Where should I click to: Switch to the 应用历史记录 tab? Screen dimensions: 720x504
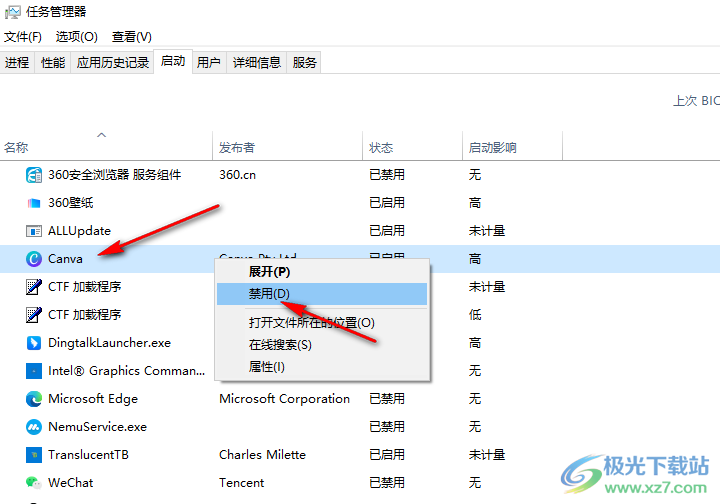pyautogui.click(x=112, y=62)
